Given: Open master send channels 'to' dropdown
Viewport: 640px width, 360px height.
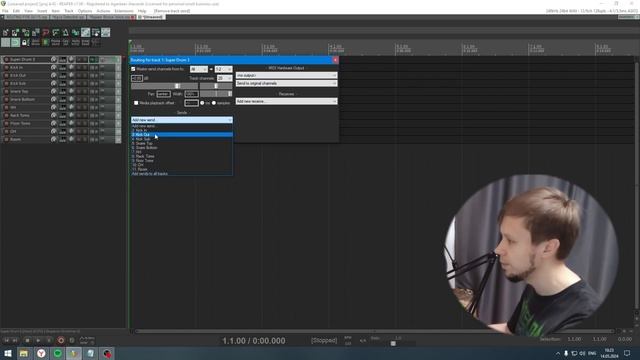Looking at the screenshot, I should coord(223,69).
